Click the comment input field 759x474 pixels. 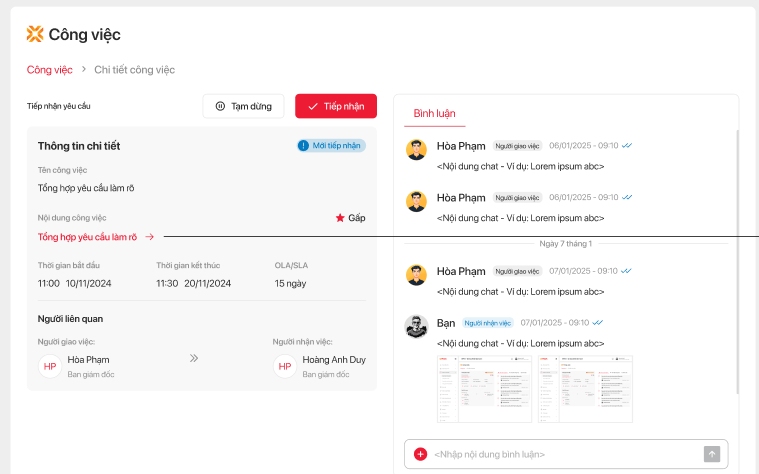(565, 454)
